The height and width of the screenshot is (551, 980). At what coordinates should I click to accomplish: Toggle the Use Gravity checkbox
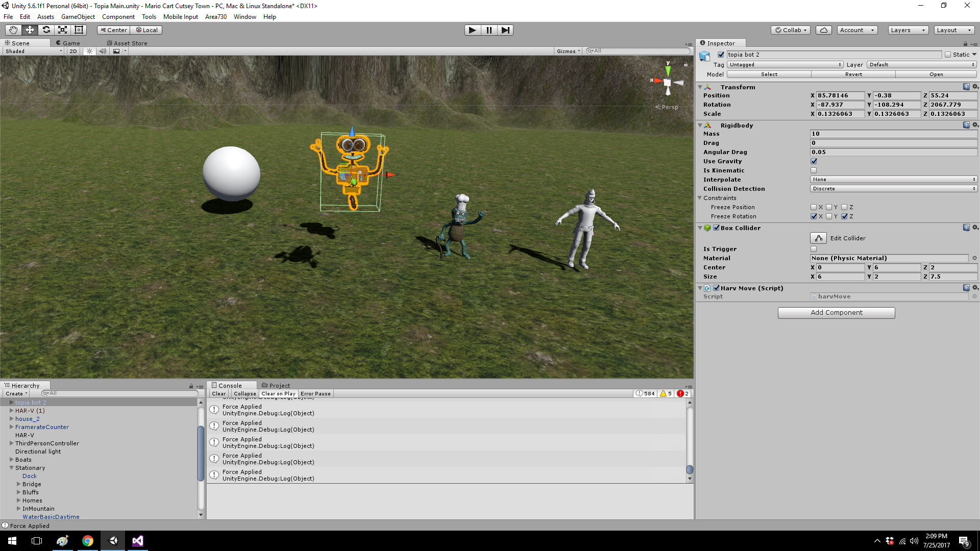point(814,161)
